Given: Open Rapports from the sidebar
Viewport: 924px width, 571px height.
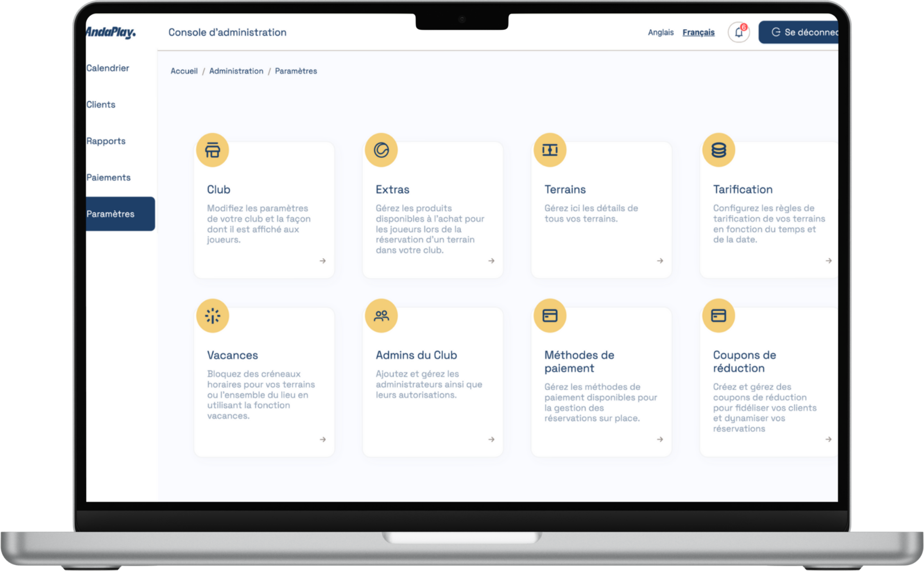Looking at the screenshot, I should coord(106,141).
